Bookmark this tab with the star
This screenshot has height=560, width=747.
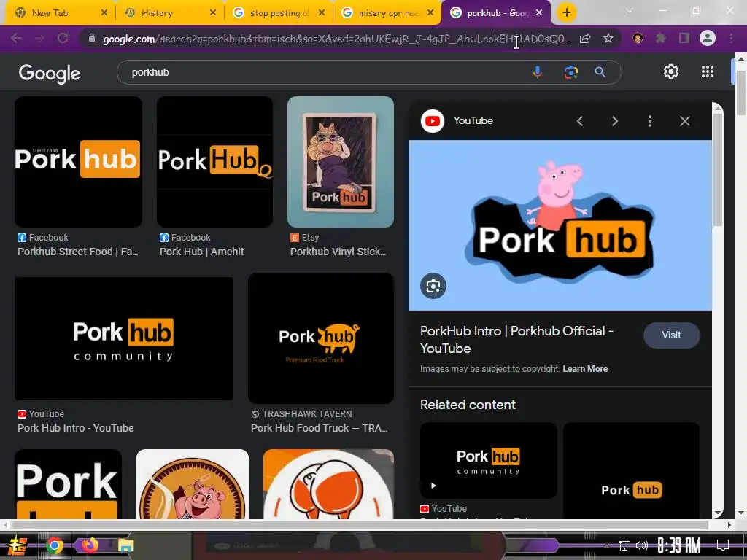(608, 39)
